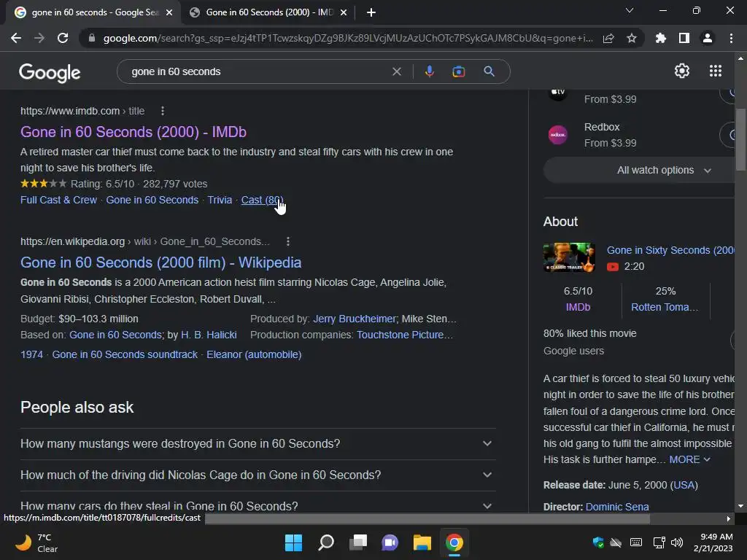Open the three-dot menu beside the Wikipedia result

click(x=287, y=241)
